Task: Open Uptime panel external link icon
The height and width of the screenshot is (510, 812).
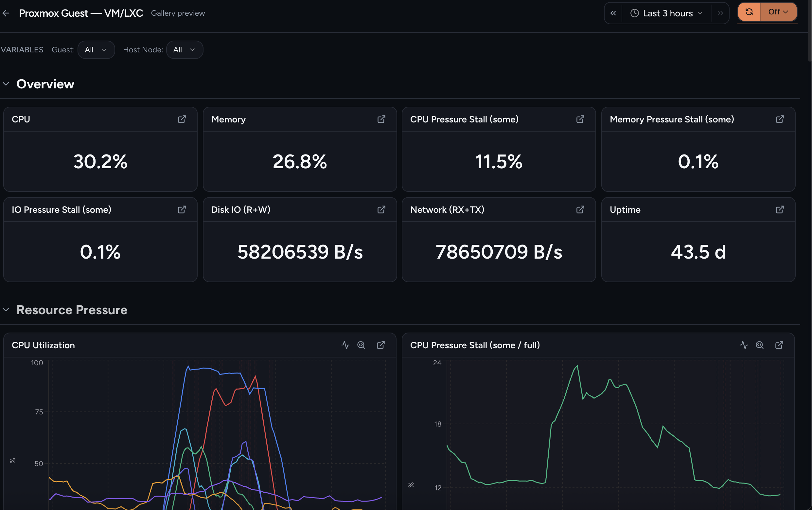Action: (x=780, y=210)
